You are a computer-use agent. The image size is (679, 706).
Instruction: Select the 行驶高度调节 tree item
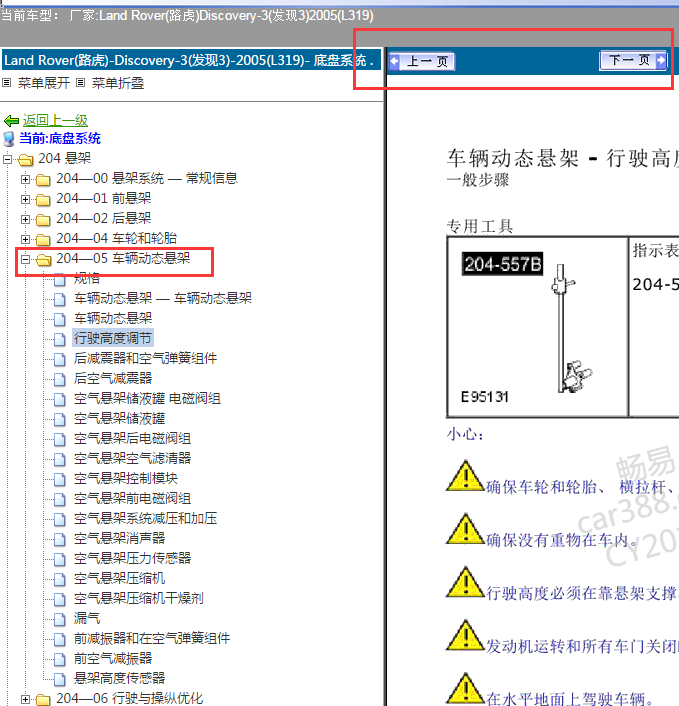coord(113,338)
